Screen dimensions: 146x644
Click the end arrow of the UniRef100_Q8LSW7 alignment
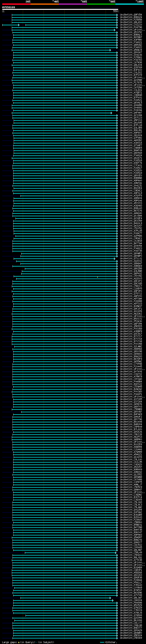110,598
